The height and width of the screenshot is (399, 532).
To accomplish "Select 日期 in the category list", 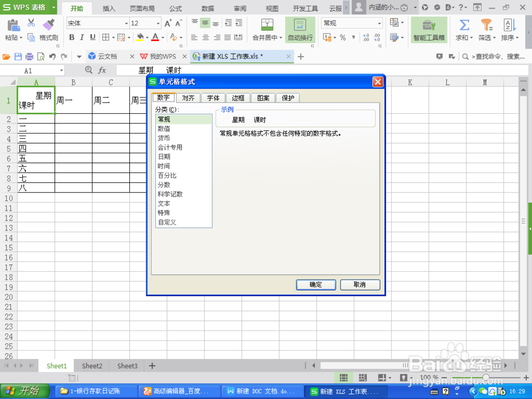I will 164,156.
